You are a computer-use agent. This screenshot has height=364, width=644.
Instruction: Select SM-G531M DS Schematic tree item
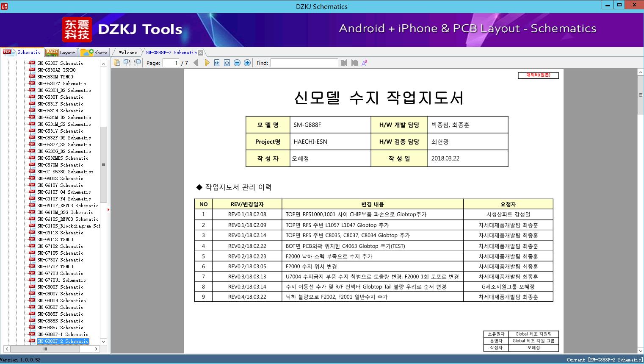tap(64, 117)
